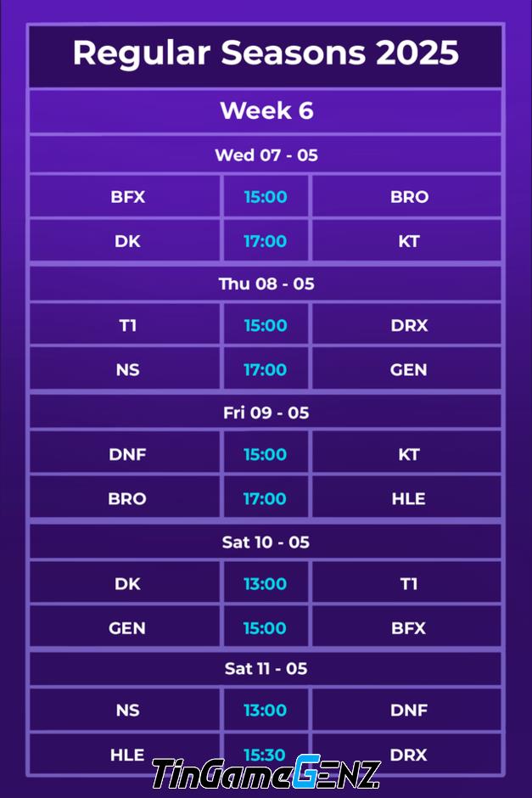
Task: Open the Thu 08 - 05 date row
Action: (266, 284)
